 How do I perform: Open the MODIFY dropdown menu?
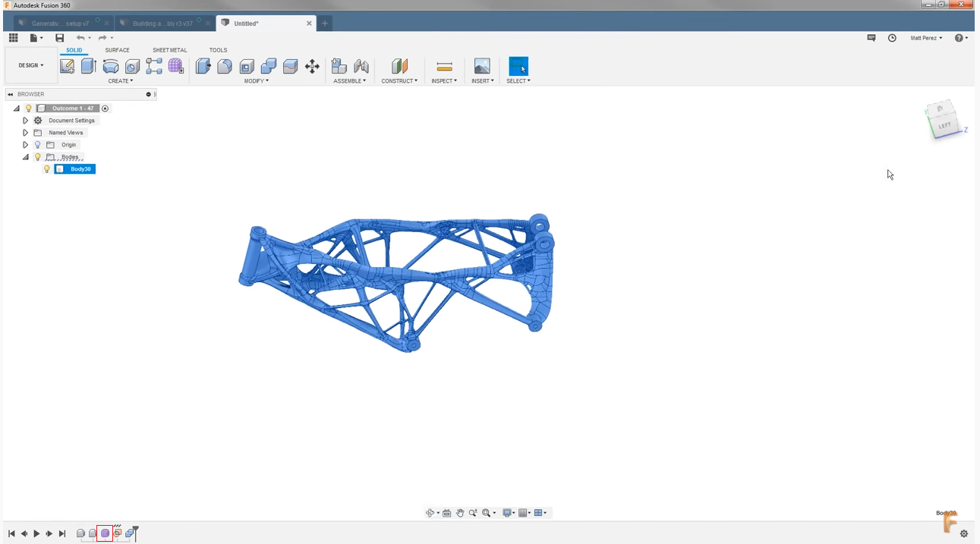(257, 81)
